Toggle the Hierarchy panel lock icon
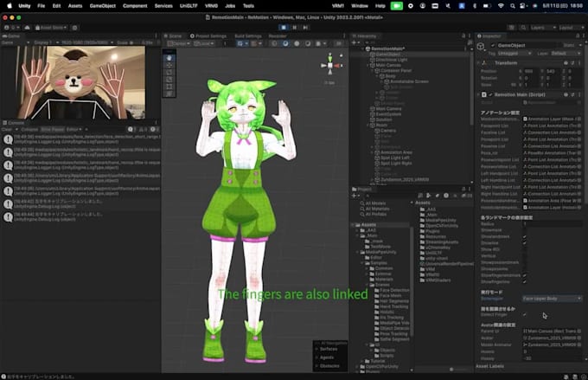This screenshot has height=380, width=588. coord(463,36)
